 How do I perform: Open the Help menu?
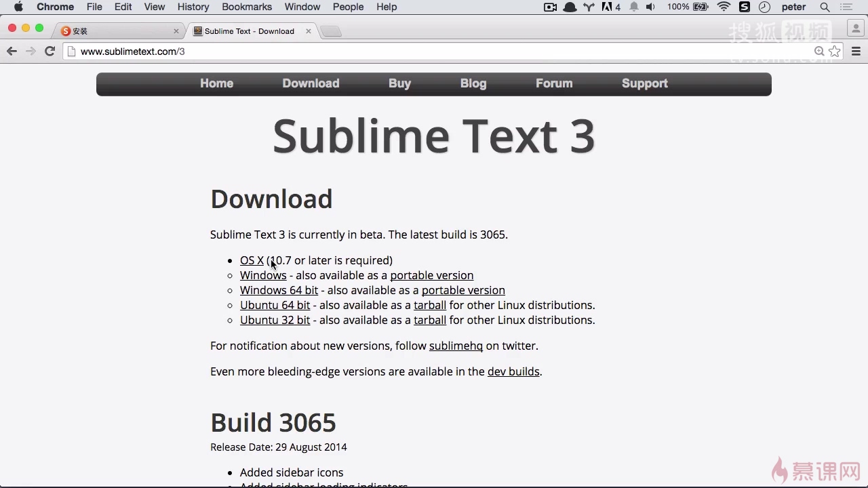click(x=387, y=7)
